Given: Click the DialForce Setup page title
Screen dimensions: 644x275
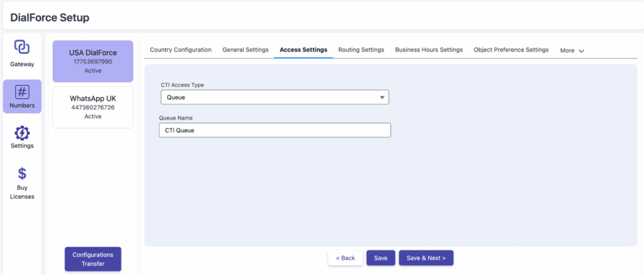Looking at the screenshot, I should point(50,18).
